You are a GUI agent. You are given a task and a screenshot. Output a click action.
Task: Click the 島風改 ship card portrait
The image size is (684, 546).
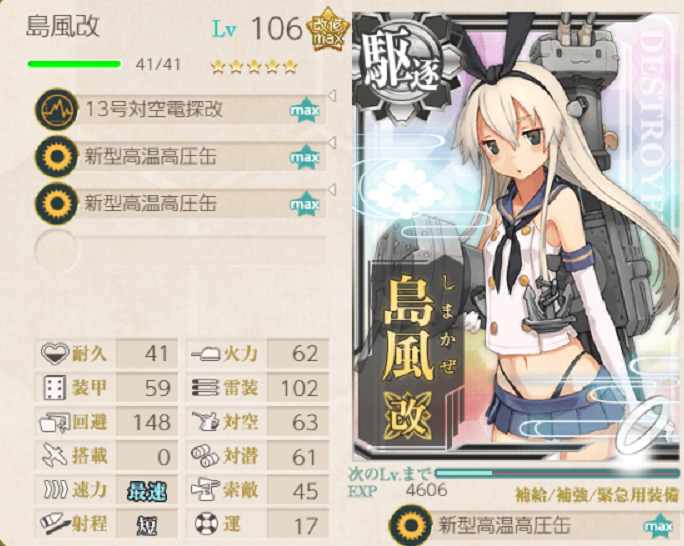tap(517, 236)
